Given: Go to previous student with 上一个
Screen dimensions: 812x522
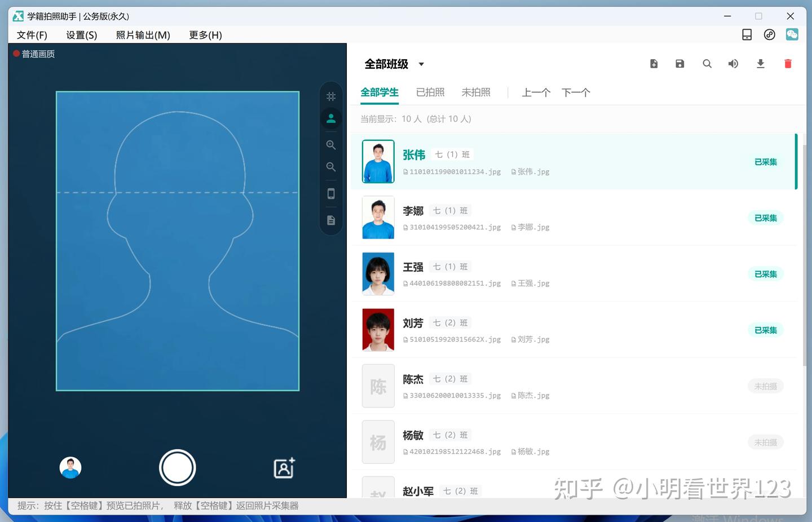Looking at the screenshot, I should pos(536,92).
